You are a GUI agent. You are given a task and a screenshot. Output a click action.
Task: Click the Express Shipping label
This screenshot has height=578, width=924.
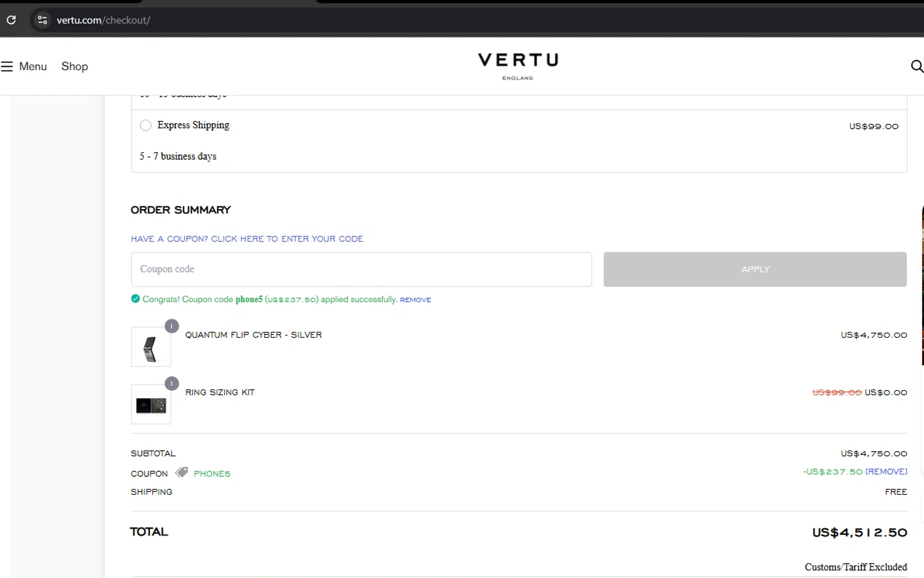pos(193,125)
